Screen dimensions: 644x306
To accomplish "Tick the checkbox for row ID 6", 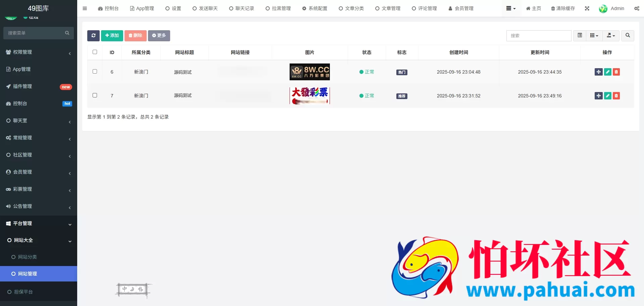I will (95, 71).
